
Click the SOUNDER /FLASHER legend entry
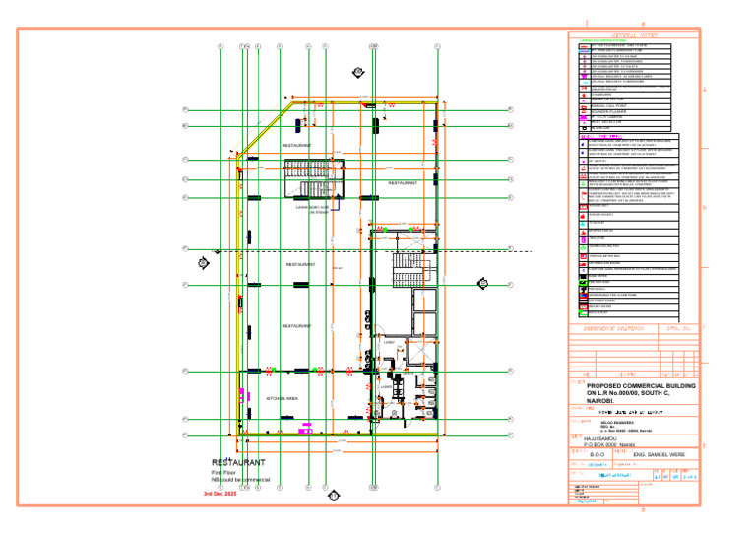pyautogui.click(x=608, y=112)
